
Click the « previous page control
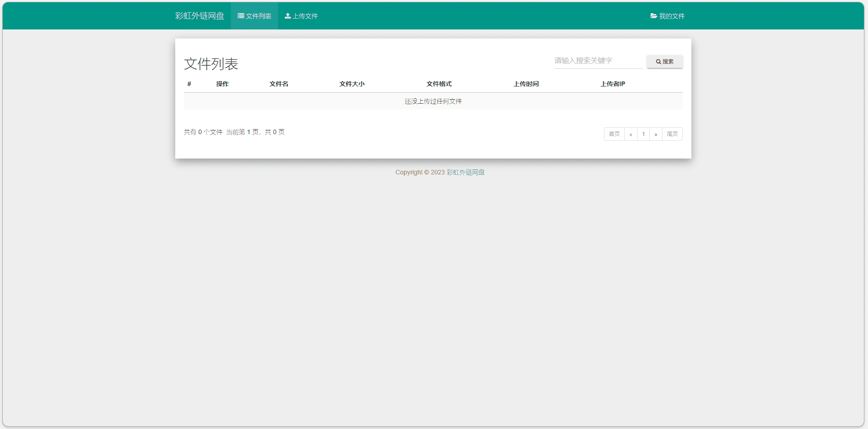pos(631,134)
